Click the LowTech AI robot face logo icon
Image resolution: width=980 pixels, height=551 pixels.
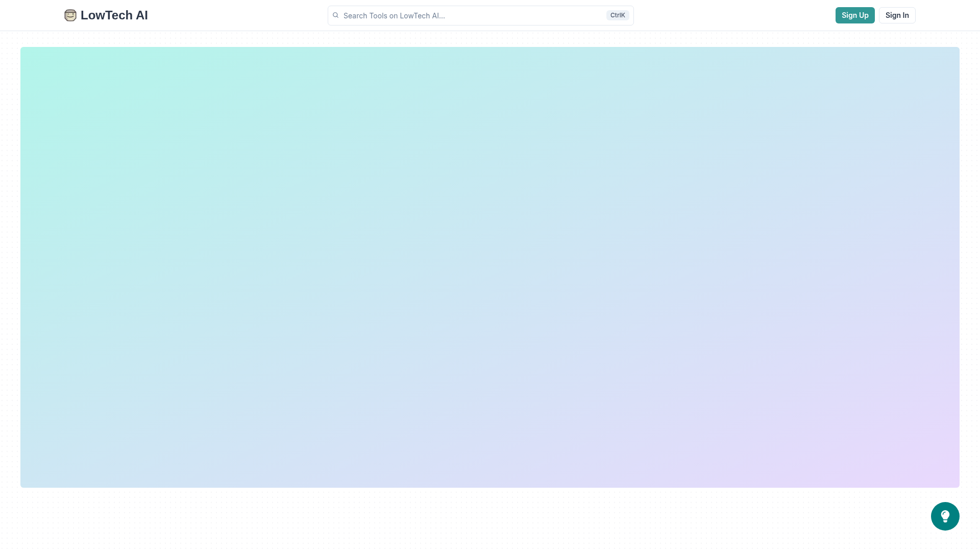[70, 15]
